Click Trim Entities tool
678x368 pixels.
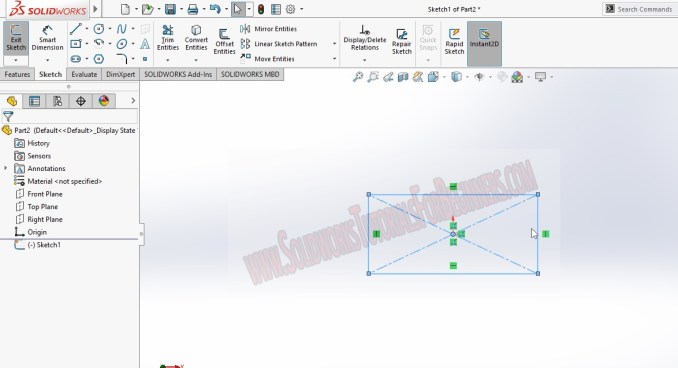point(168,38)
